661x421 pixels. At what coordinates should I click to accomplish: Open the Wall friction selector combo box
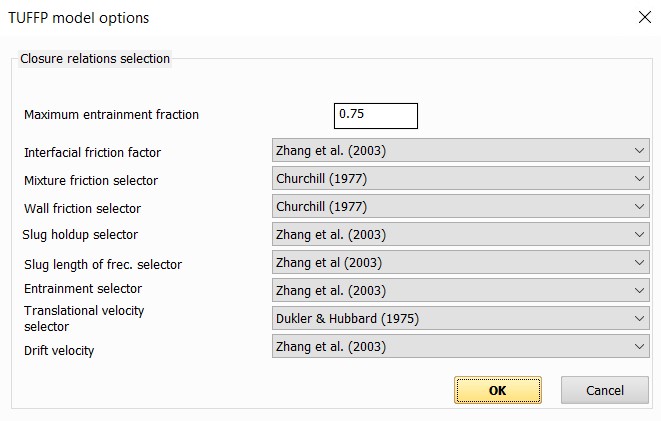[x=460, y=207]
